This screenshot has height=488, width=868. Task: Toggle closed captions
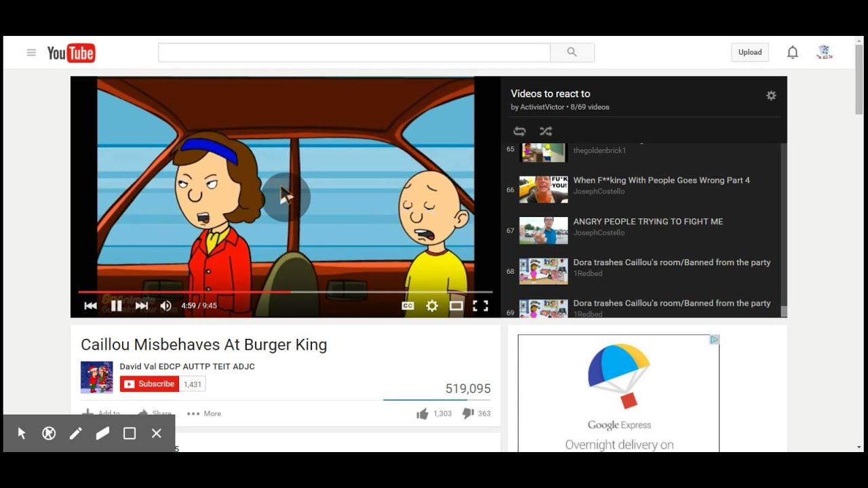[408, 306]
